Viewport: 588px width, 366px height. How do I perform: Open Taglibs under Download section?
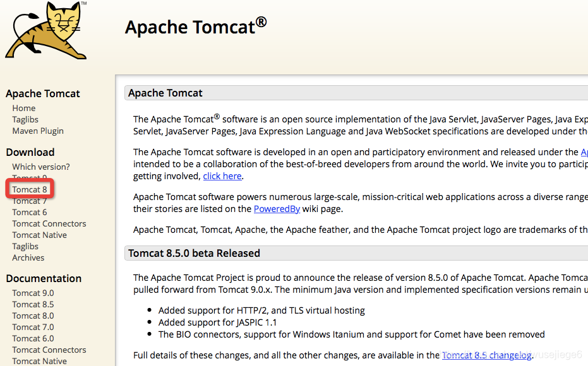(x=25, y=247)
